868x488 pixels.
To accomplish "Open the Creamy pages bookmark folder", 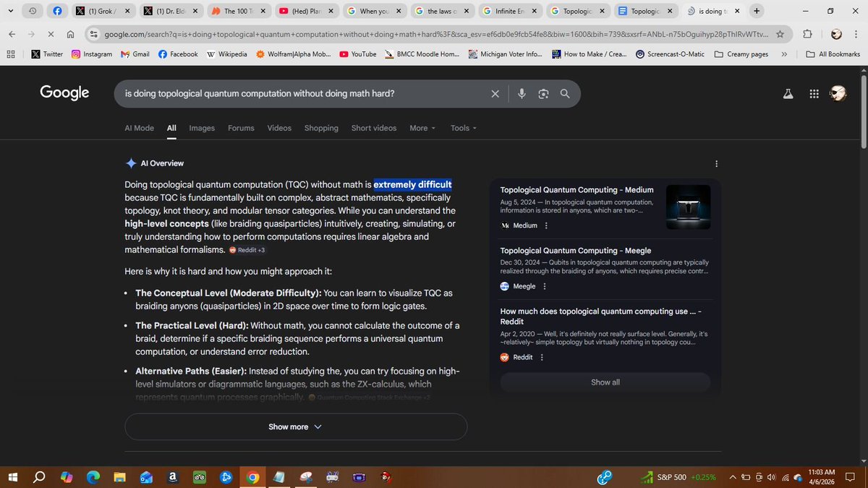I will 741,54.
